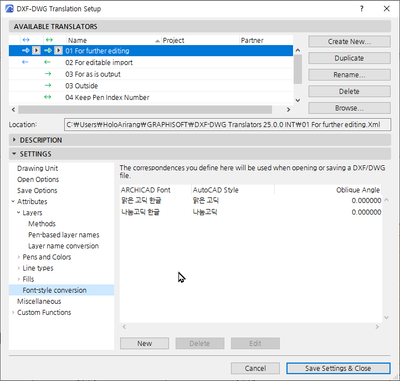Sort translators by Name column header
This screenshot has height=381, width=400.
pos(114,40)
